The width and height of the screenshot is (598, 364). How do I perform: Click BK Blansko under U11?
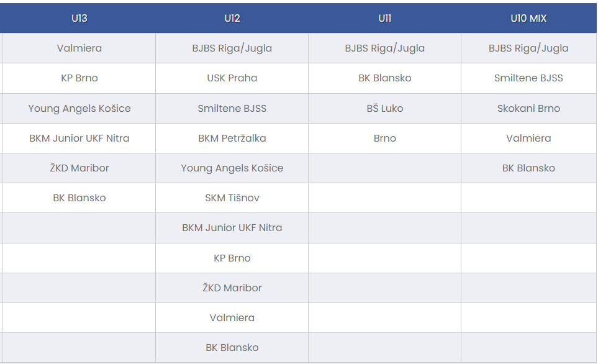[x=384, y=78]
